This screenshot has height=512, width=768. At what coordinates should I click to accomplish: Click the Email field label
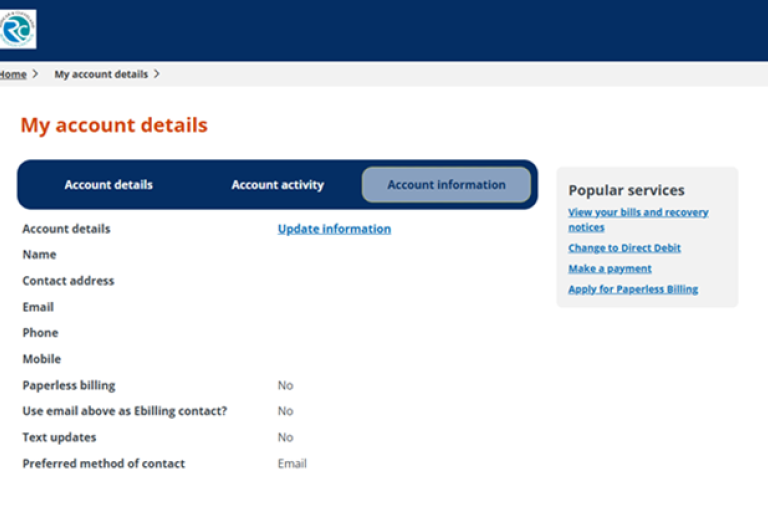(38, 307)
